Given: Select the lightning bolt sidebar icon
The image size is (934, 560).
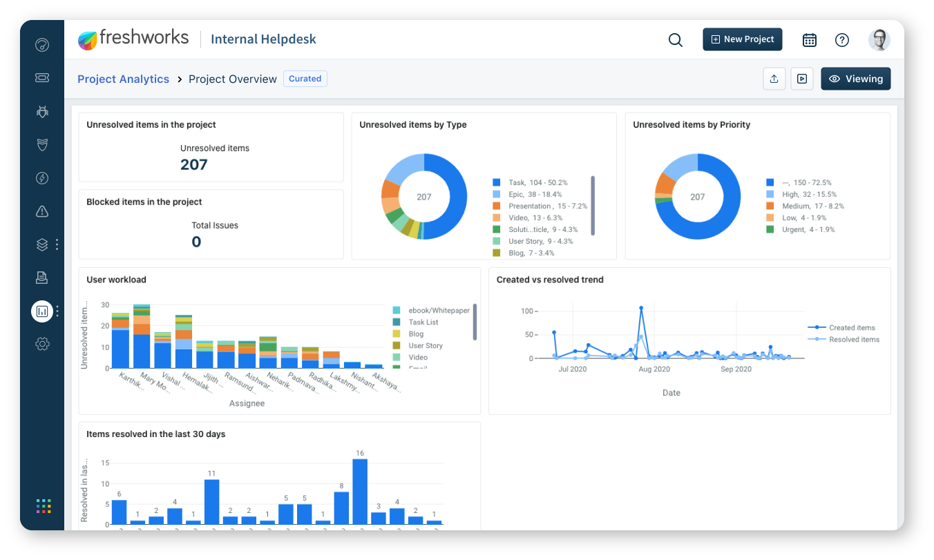Looking at the screenshot, I should click(x=41, y=177).
